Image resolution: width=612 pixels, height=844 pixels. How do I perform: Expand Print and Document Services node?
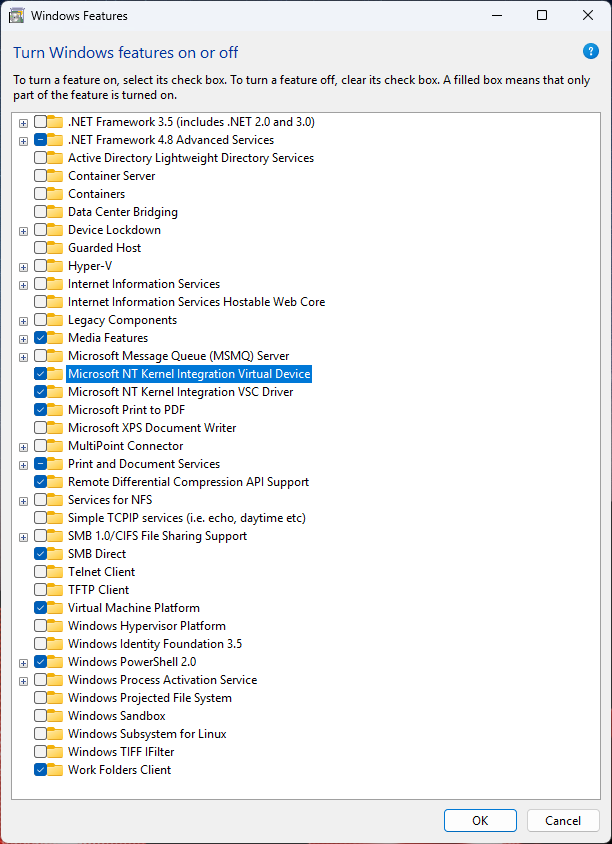point(23,466)
